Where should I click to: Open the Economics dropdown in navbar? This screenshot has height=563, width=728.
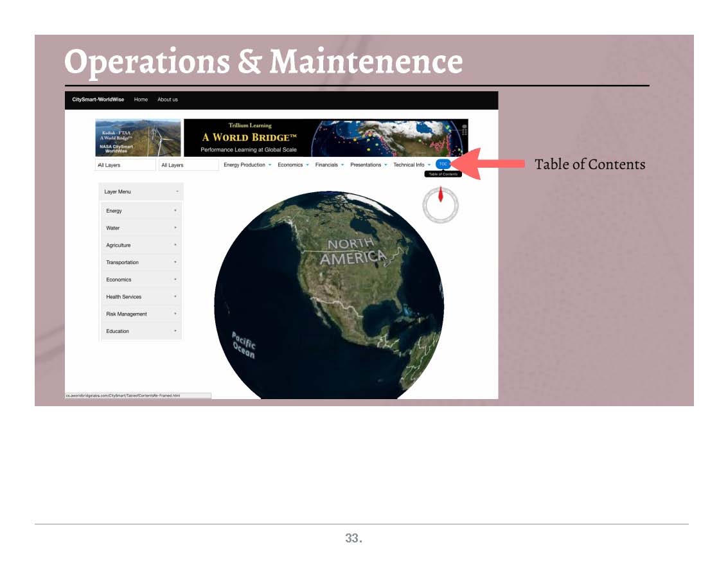293,165
